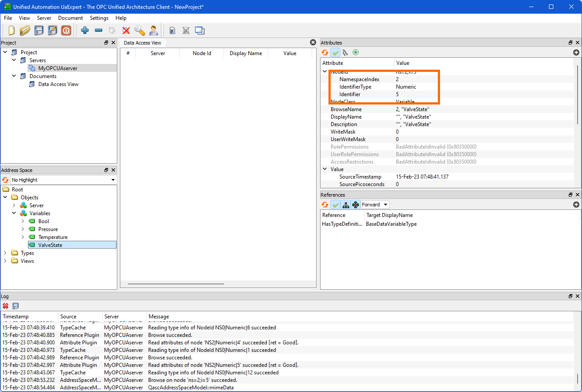Click the user identity icon in toolbar

pyautogui.click(x=153, y=30)
